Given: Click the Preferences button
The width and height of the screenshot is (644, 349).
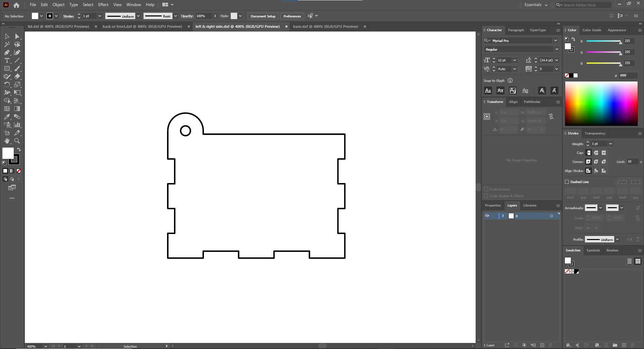Looking at the screenshot, I should [292, 16].
